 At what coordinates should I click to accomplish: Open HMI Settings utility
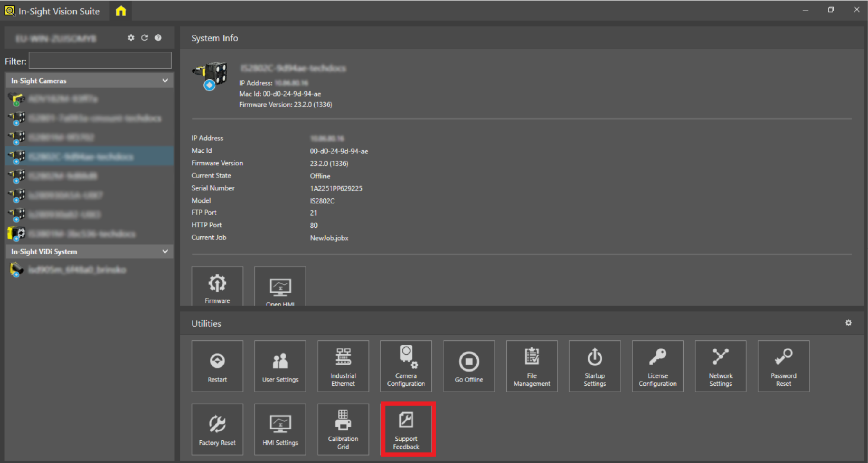click(x=280, y=429)
